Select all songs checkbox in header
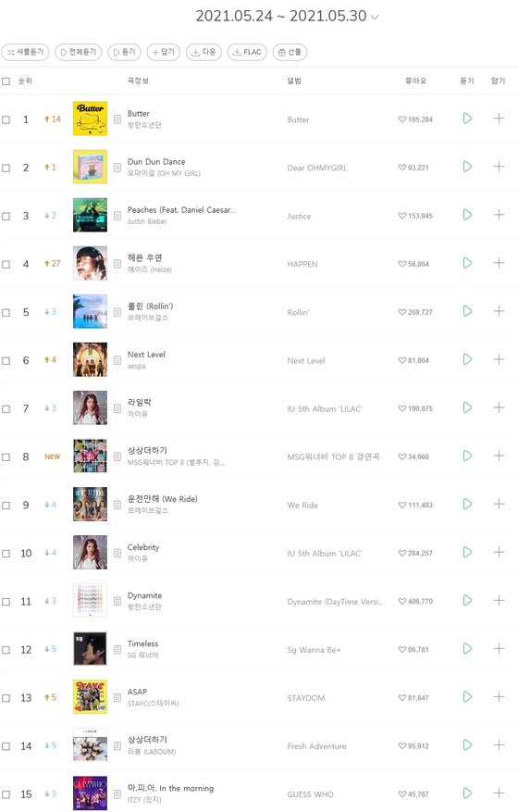 6,81
